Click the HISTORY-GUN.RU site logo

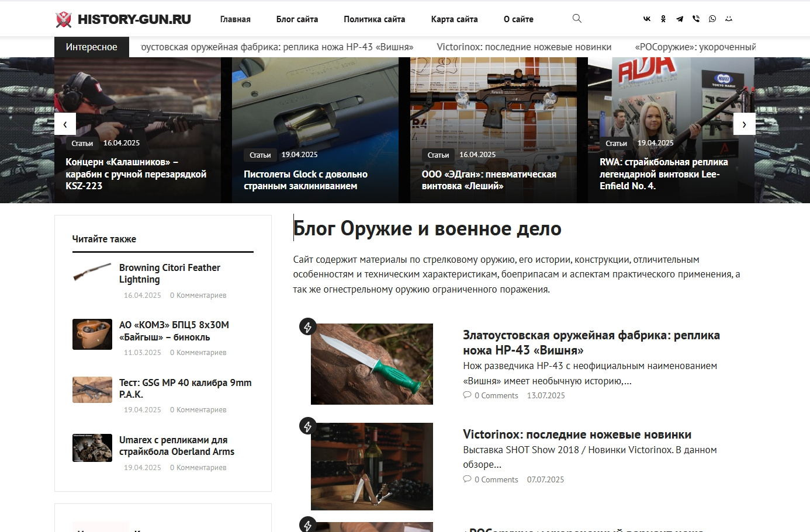[x=123, y=19]
